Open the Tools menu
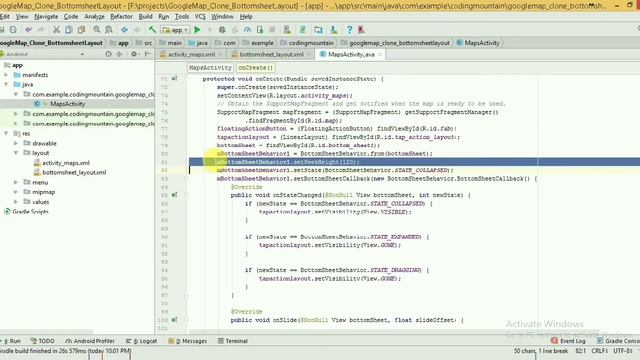The width and height of the screenshot is (640, 360). click(182, 17)
